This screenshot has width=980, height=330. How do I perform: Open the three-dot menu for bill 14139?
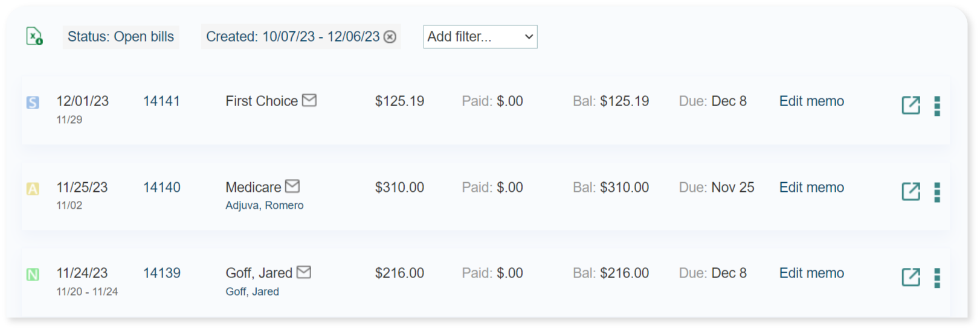pyautogui.click(x=937, y=278)
